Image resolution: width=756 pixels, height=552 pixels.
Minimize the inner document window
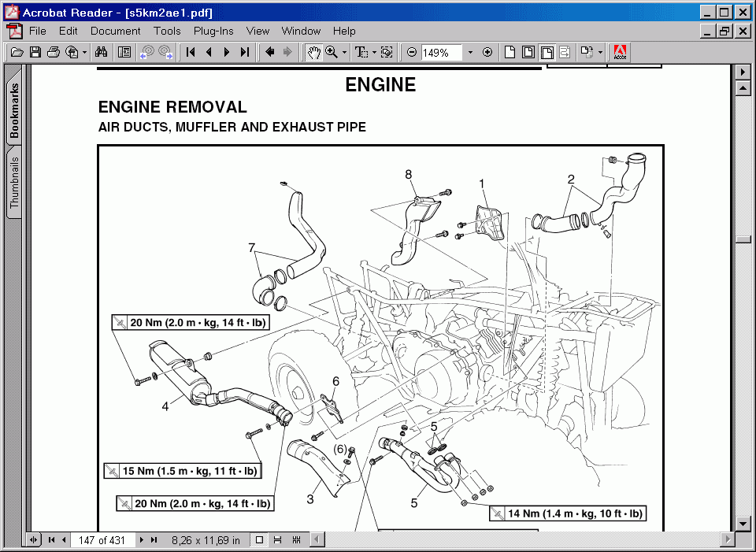point(707,31)
